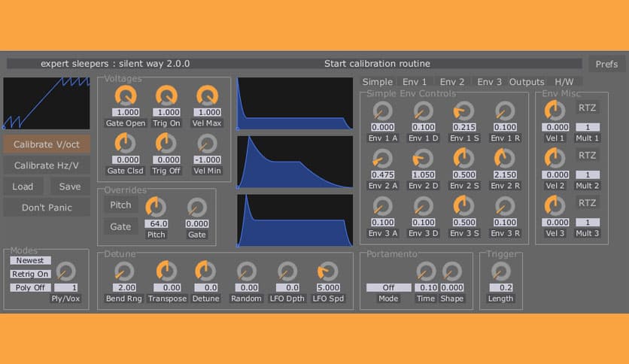Go to the H/W tab

564,82
